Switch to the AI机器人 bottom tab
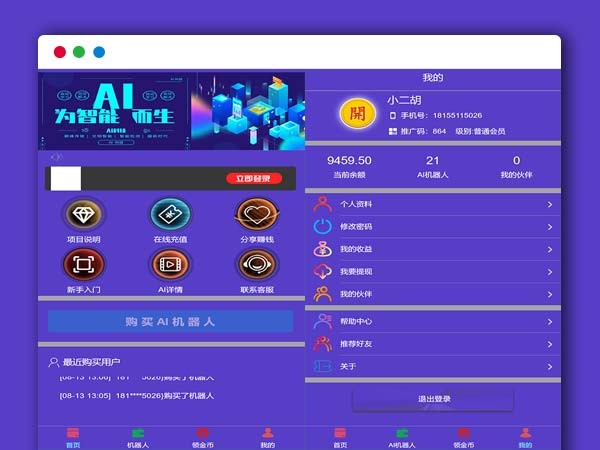Image resolution: width=600 pixels, height=450 pixels. tap(402, 438)
